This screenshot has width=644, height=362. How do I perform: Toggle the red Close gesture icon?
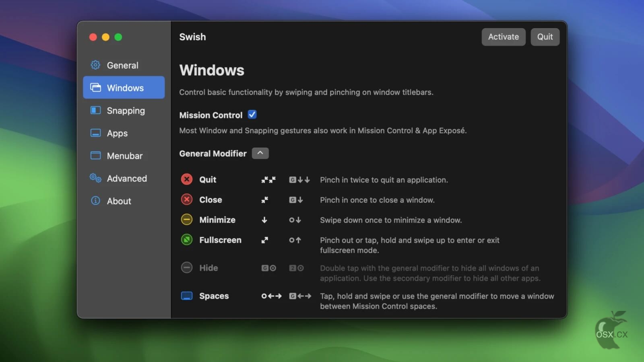(187, 200)
